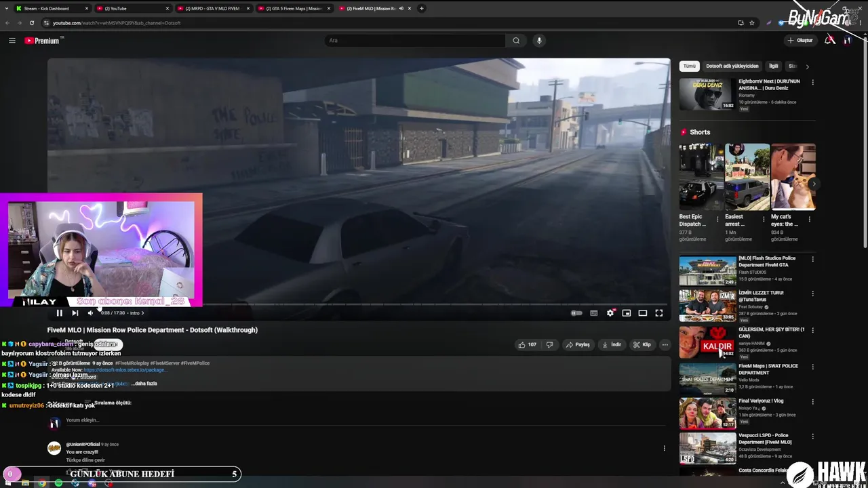Viewport: 868px width, 488px height.
Task: Open more actions menu beside Klip
Action: [665, 345]
